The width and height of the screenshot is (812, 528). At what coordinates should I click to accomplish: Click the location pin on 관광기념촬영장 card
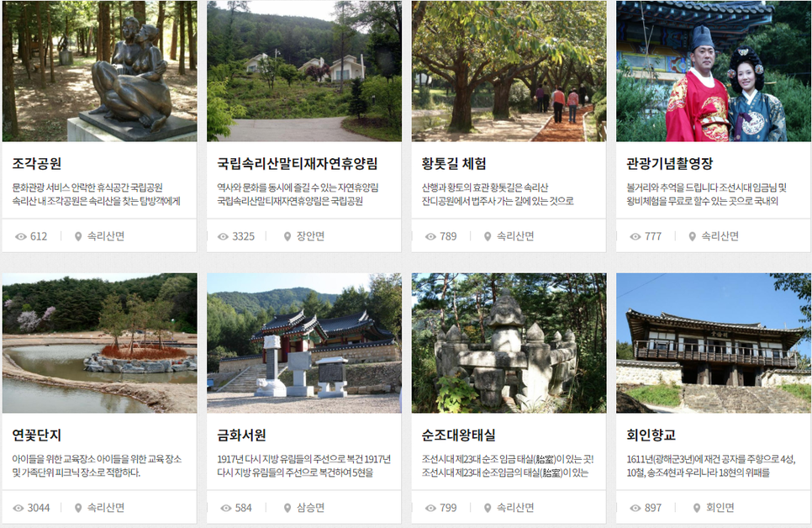[x=692, y=236]
